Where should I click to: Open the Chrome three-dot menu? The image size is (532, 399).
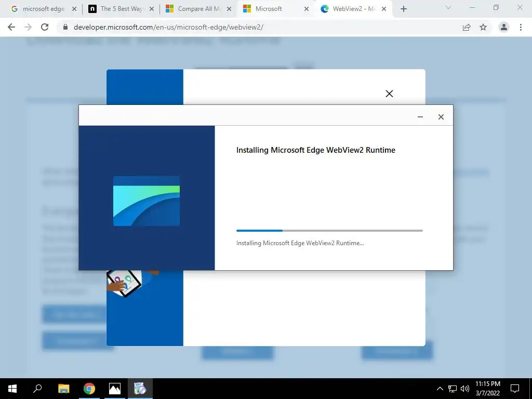click(521, 27)
